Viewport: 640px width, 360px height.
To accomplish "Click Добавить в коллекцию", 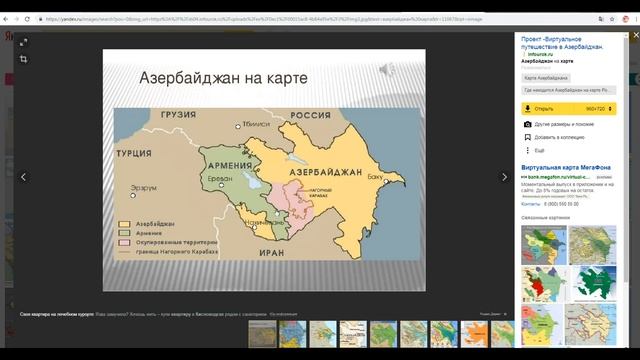I will click(x=559, y=138).
